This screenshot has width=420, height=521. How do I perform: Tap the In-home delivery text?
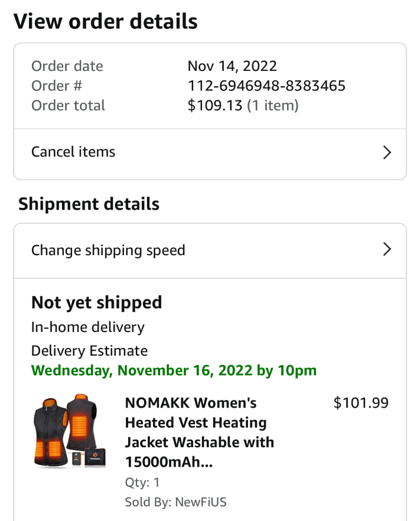87,327
